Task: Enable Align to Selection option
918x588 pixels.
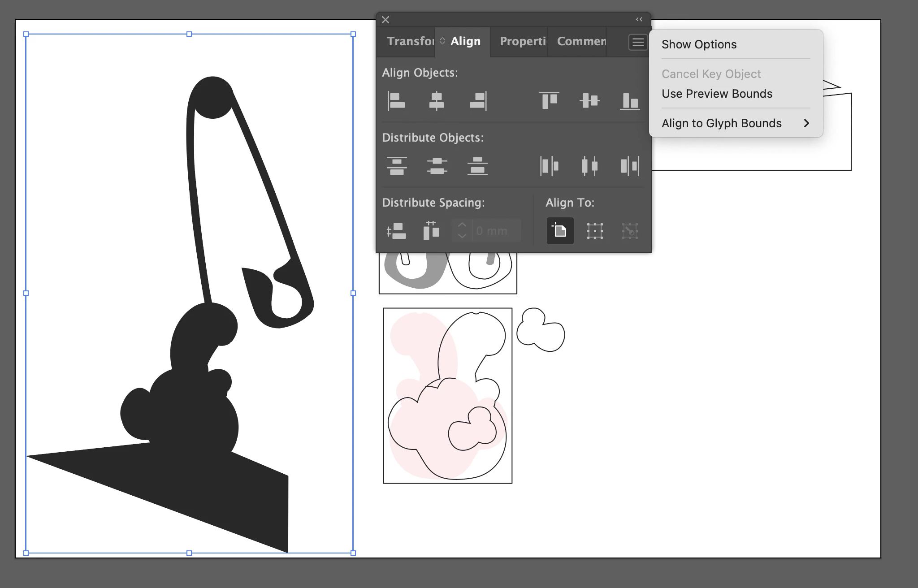Action: pyautogui.click(x=595, y=231)
